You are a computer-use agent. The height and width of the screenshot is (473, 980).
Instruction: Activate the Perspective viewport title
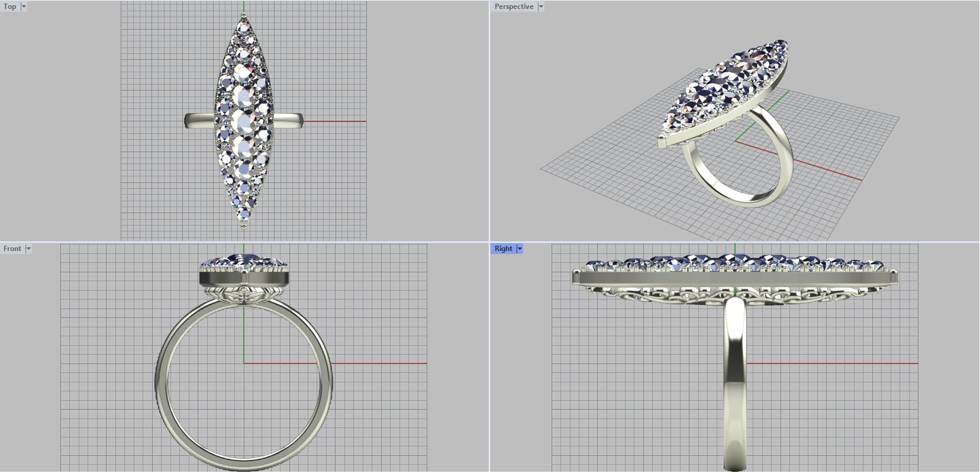pos(514,7)
